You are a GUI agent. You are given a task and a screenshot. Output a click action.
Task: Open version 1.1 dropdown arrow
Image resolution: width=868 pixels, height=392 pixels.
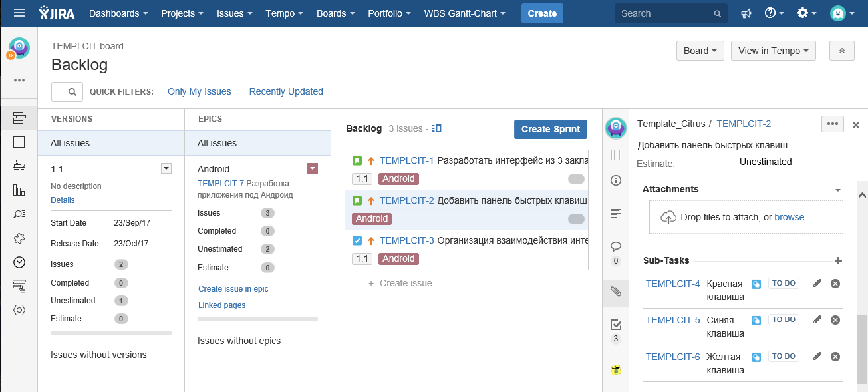(166, 169)
